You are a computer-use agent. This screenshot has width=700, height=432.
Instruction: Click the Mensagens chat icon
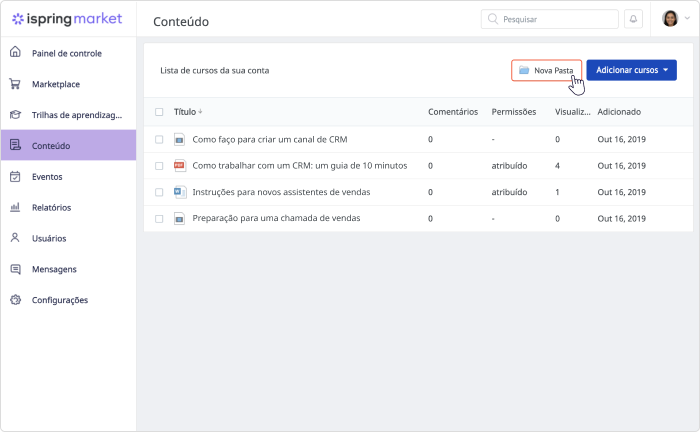click(15, 269)
